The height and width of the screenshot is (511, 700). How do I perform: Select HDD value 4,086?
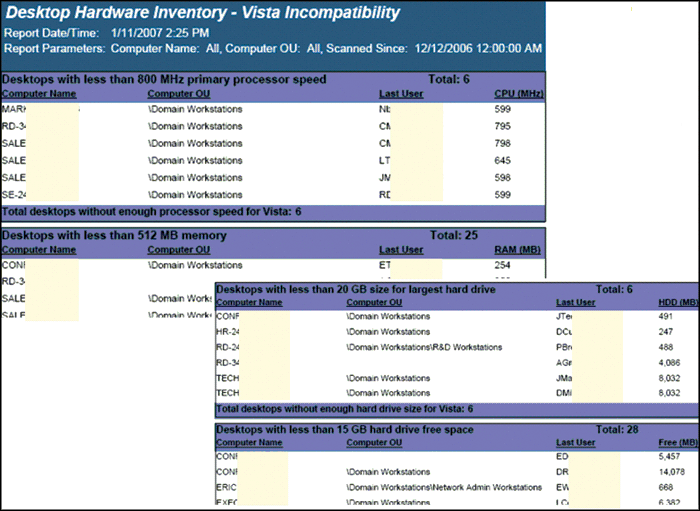tap(669, 363)
